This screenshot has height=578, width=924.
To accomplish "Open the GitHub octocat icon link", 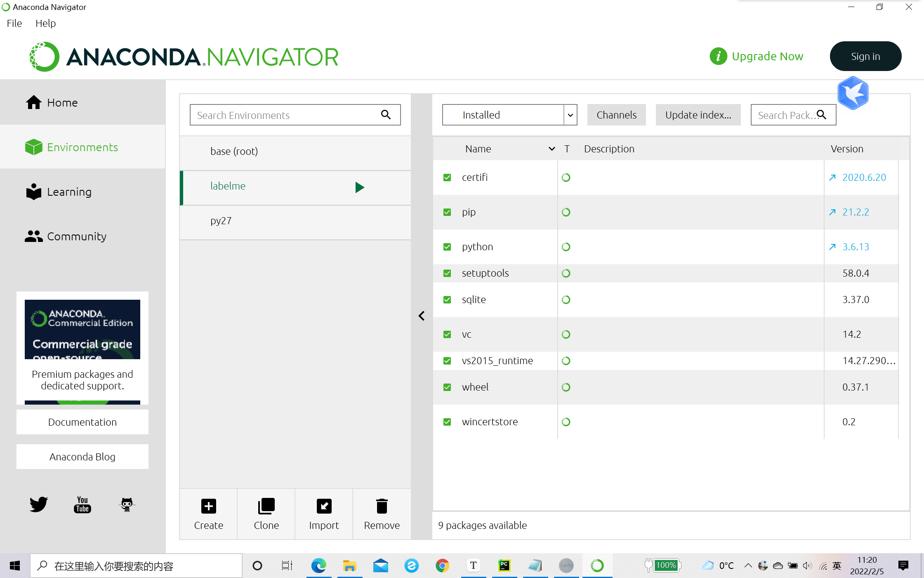I will click(x=127, y=504).
